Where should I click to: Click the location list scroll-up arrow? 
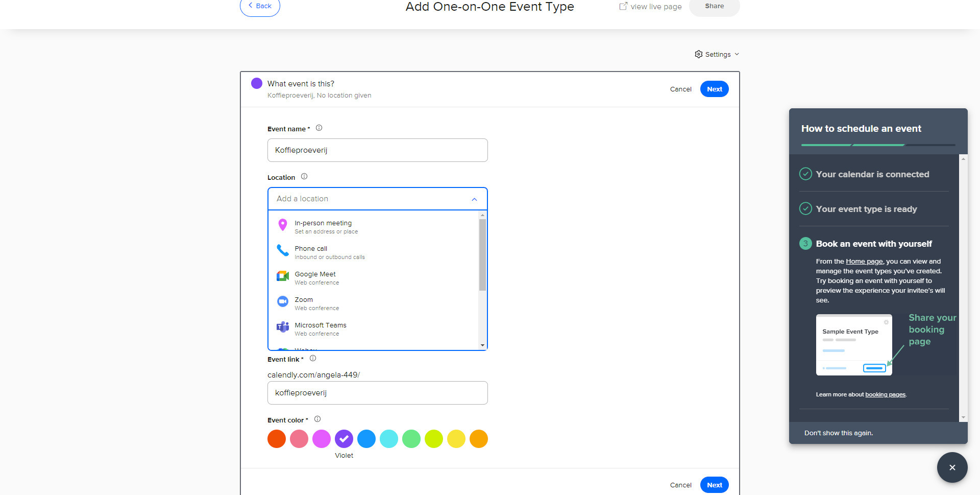pyautogui.click(x=482, y=215)
